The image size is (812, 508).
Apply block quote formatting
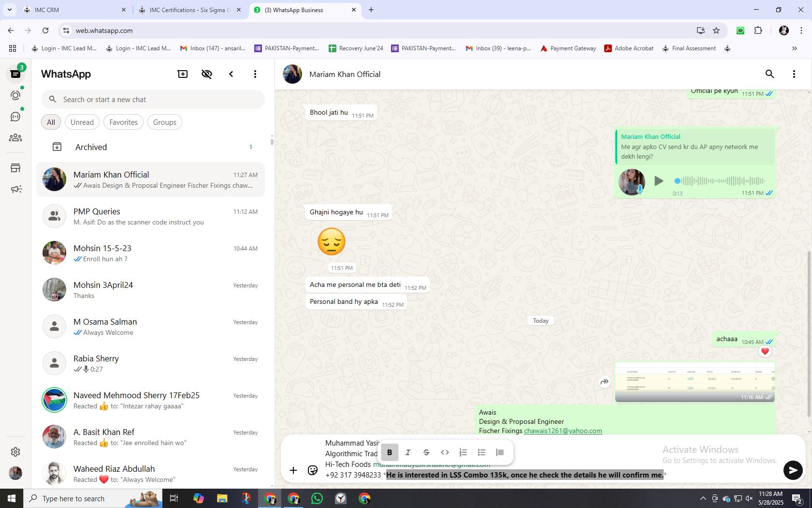coord(500,452)
